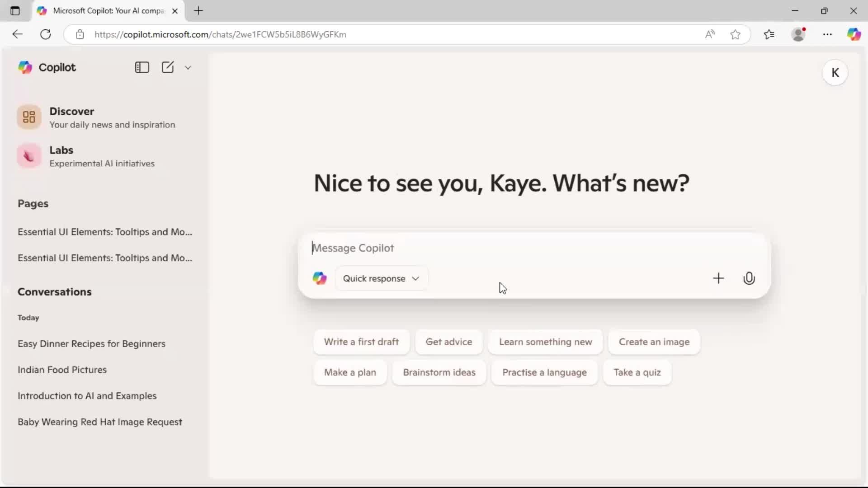Open Easy Dinner Recipes for Beginners conversation
This screenshot has width=868, height=488.
point(91,344)
